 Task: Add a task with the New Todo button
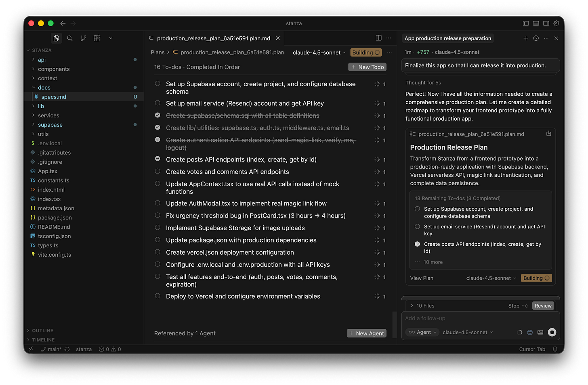point(367,67)
